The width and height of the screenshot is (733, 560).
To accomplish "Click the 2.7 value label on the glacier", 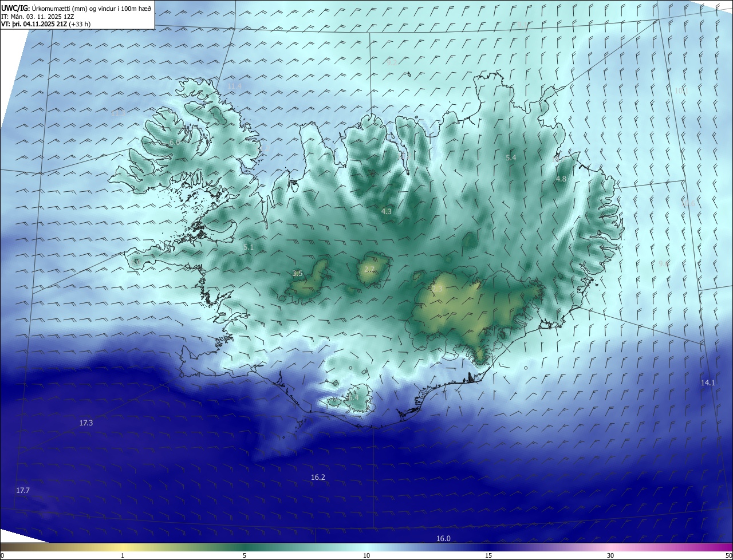I will coord(369,269).
